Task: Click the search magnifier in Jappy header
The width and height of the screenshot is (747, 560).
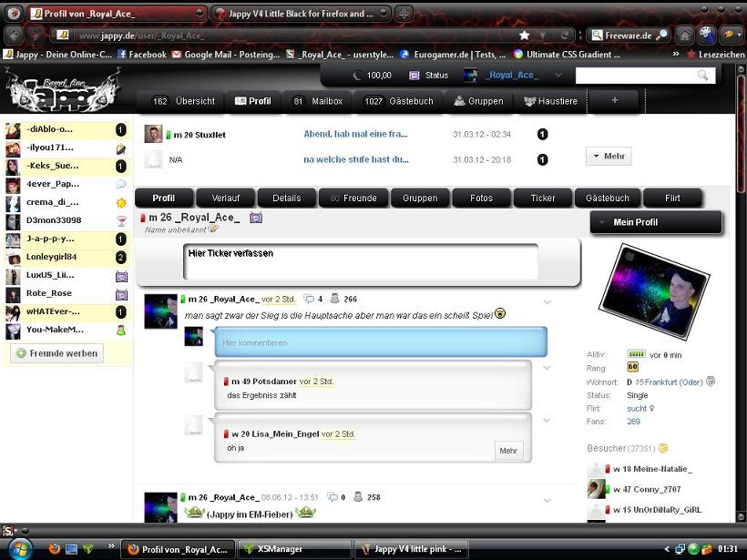Action: click(x=702, y=75)
